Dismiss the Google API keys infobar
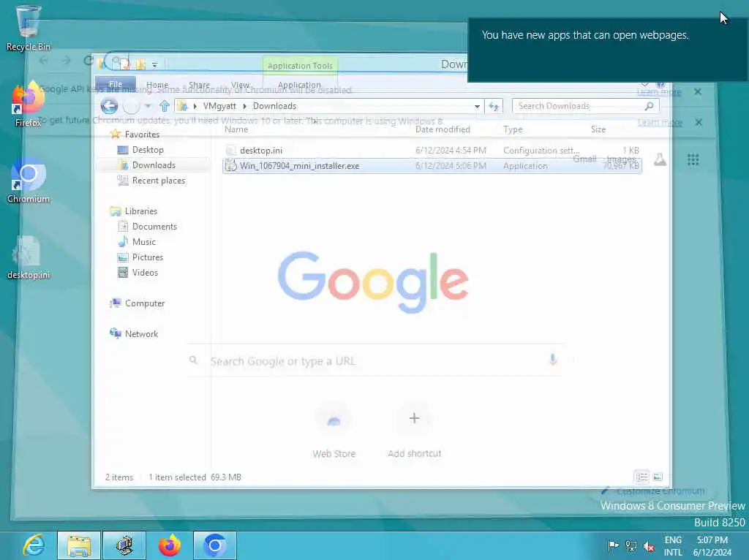749x560 pixels. [x=697, y=91]
